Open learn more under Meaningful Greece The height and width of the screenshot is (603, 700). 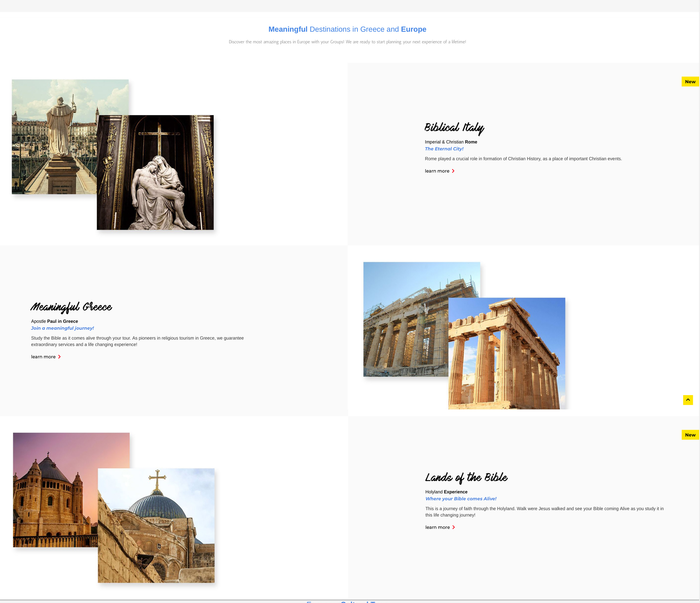point(43,357)
